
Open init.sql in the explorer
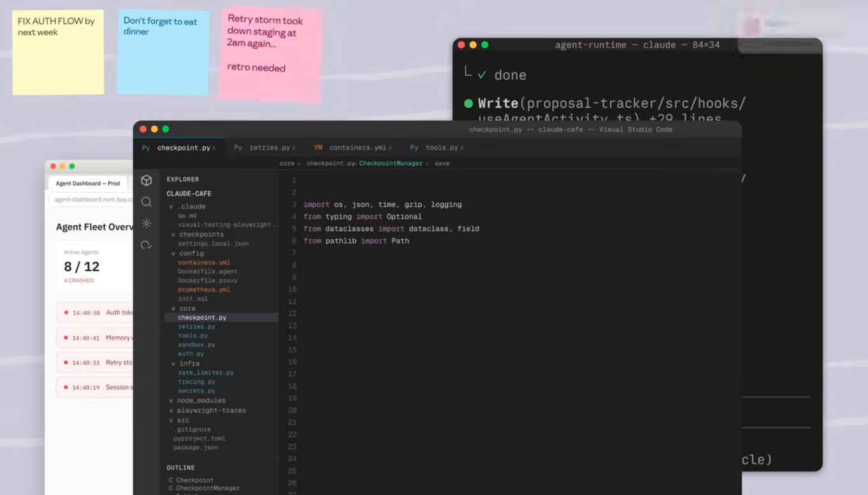[192, 299]
